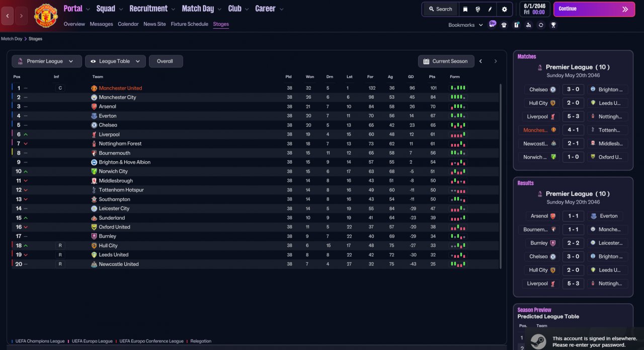Click the Chelsea 3 - 0 score in Matches
Viewport: 644px width, 350px height.
pos(573,90)
